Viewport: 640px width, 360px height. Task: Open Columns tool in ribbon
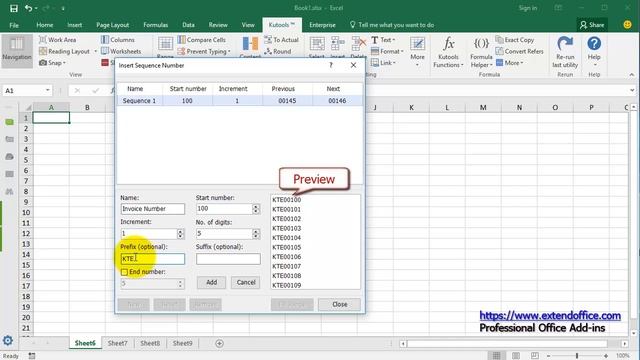coord(118,40)
